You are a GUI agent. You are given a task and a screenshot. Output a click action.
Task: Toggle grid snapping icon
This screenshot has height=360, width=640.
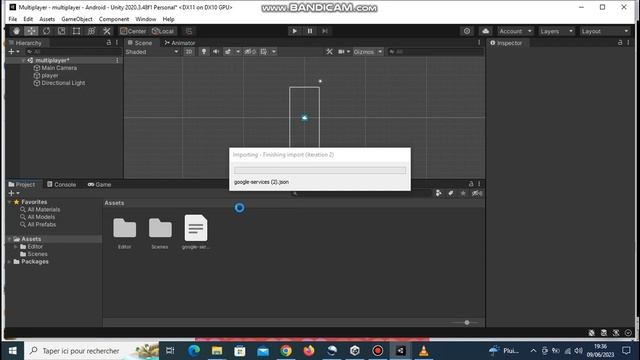(189, 31)
